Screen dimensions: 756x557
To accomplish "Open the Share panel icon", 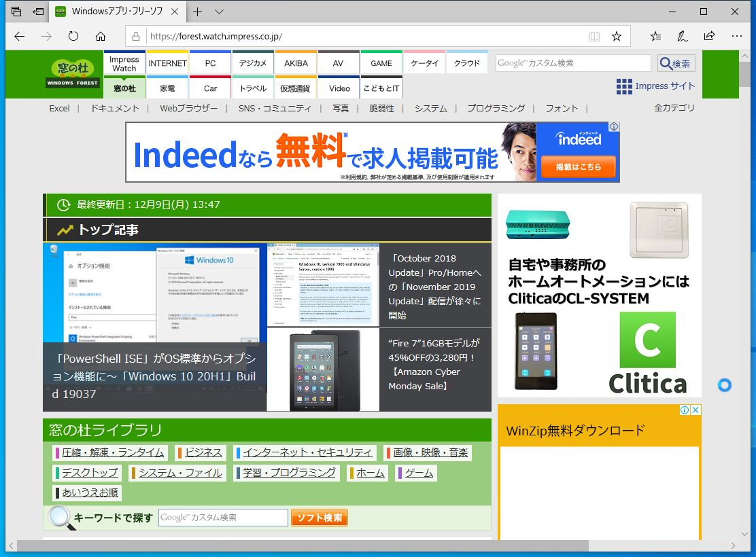I will tap(709, 35).
